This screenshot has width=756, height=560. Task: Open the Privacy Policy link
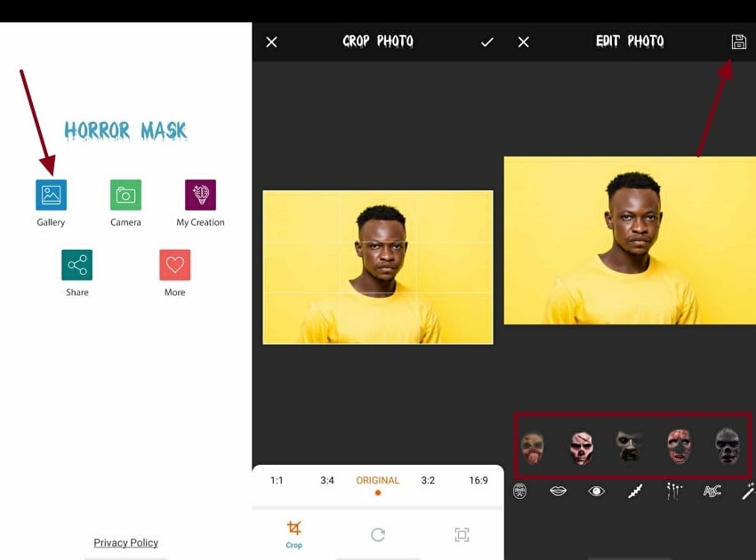tap(125, 542)
